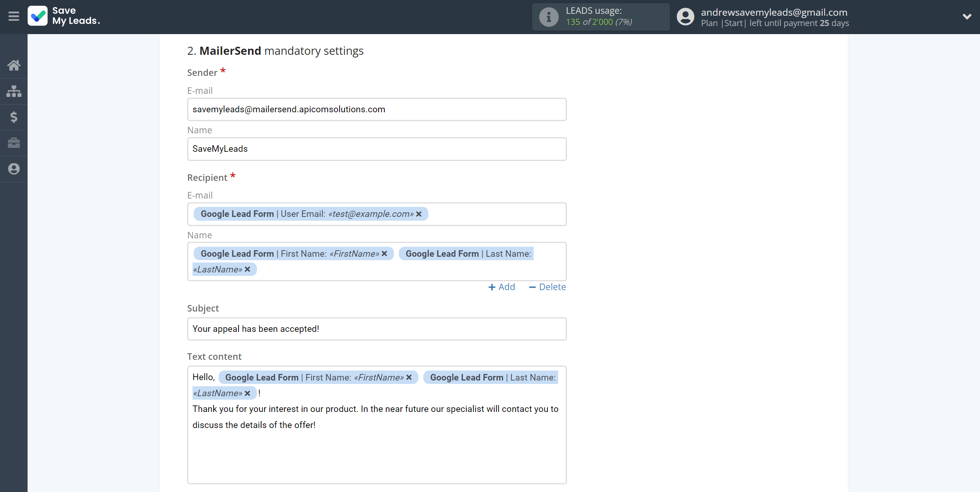Click the Plan Start payment info text
The height and width of the screenshot is (492, 980).
[x=775, y=23]
